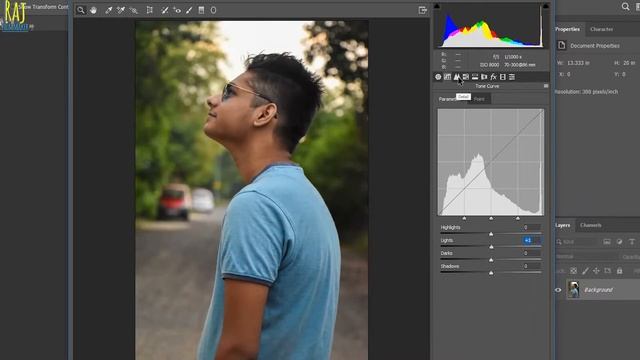Select the Zoom tool in Camera Raw toolbar
This screenshot has height=360, width=640.
(81, 10)
